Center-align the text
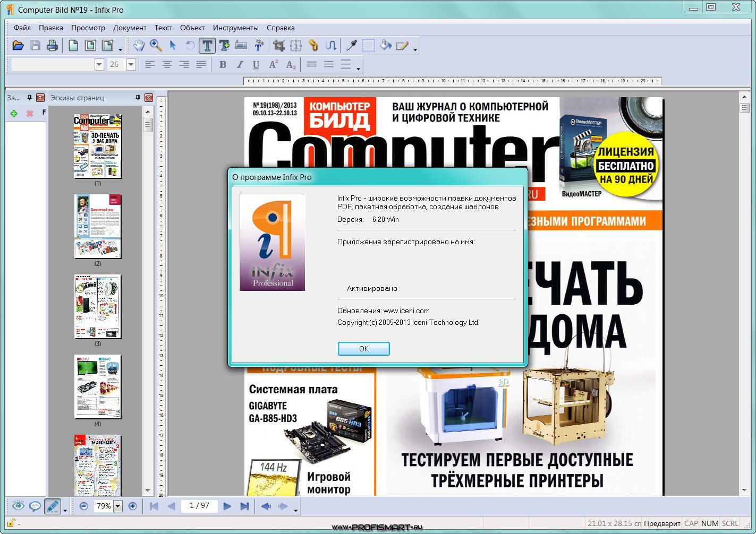The height and width of the screenshot is (534, 756). tap(167, 64)
